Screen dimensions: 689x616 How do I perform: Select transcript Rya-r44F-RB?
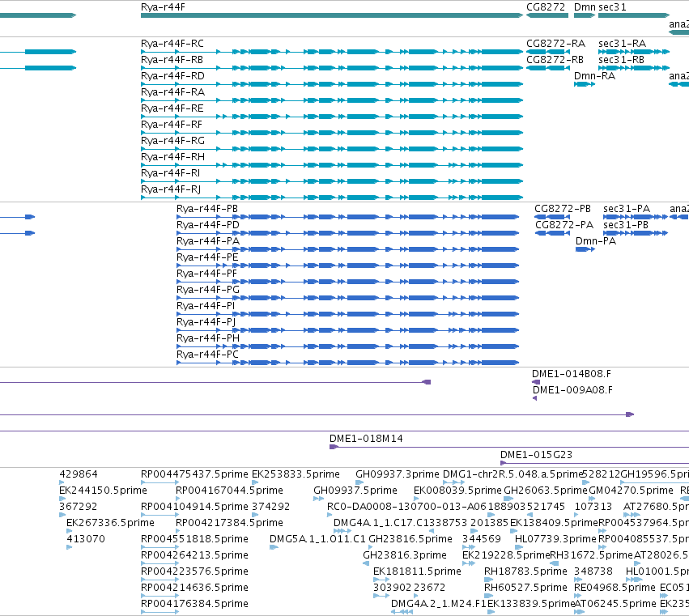172,60
